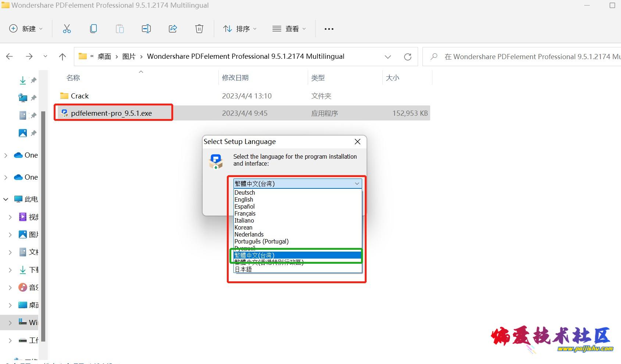Click the Refresh button
The height and width of the screenshot is (364, 621).
click(407, 57)
